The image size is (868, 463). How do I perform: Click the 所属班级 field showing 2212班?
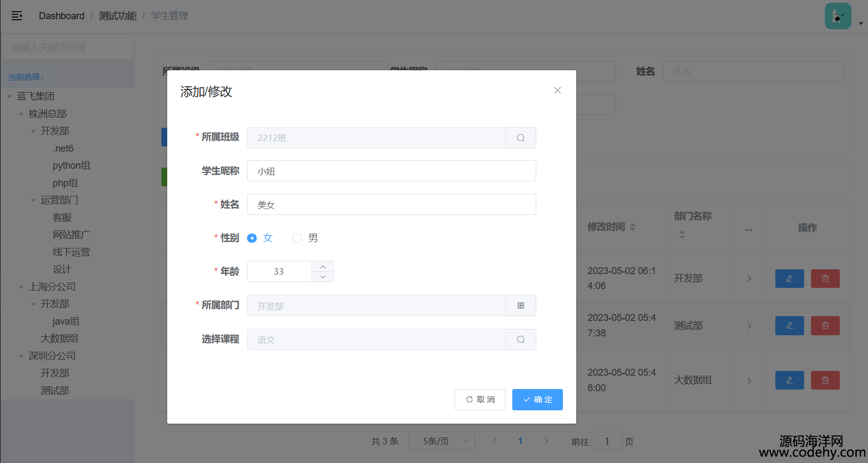pos(376,138)
